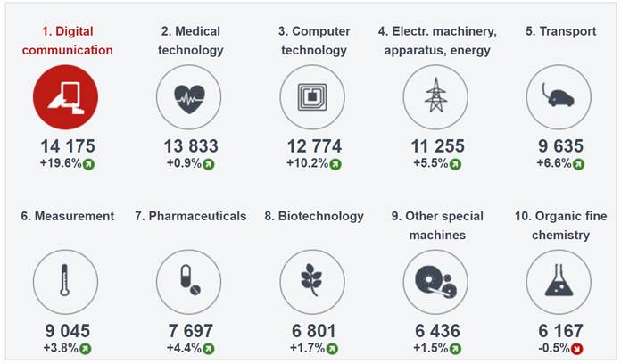
Task: Click the red down arrow beside -0.5%
Action: (577, 349)
